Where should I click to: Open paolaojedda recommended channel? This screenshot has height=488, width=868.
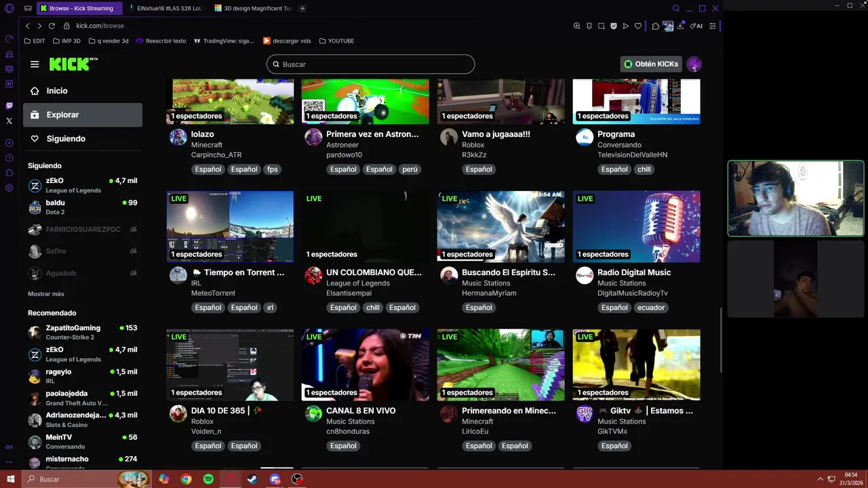[83, 398]
